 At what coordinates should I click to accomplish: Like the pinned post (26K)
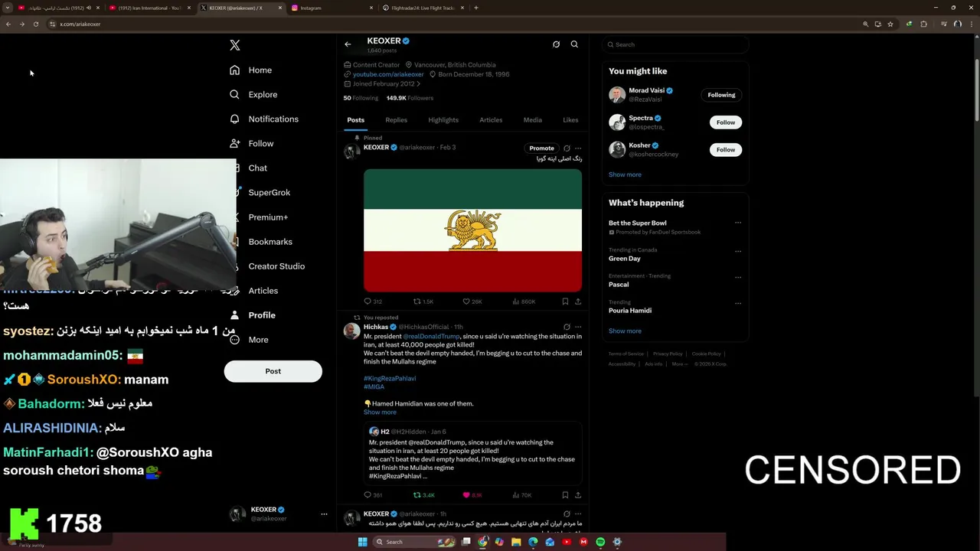[x=472, y=302]
